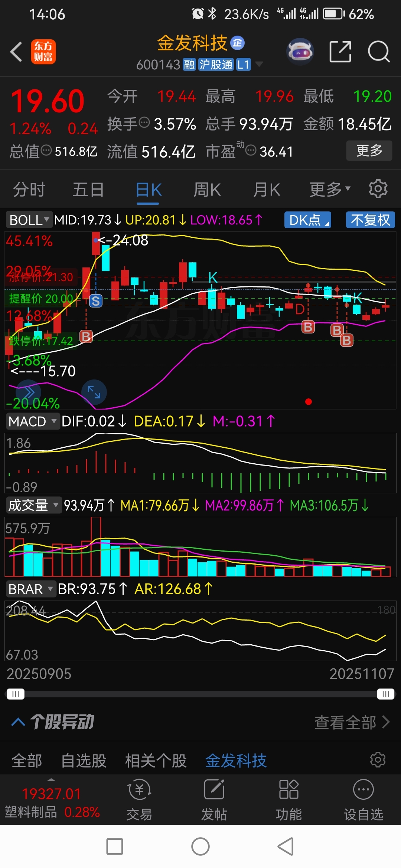Image resolution: width=401 pixels, height=868 pixels.
Task: Tap the blue 企 badge beside 金发科技
Action: pyautogui.click(x=238, y=43)
